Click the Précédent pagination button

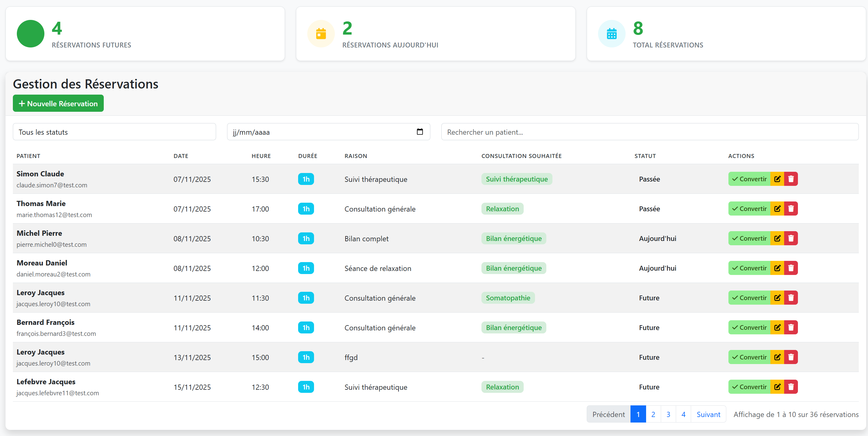[608, 414]
